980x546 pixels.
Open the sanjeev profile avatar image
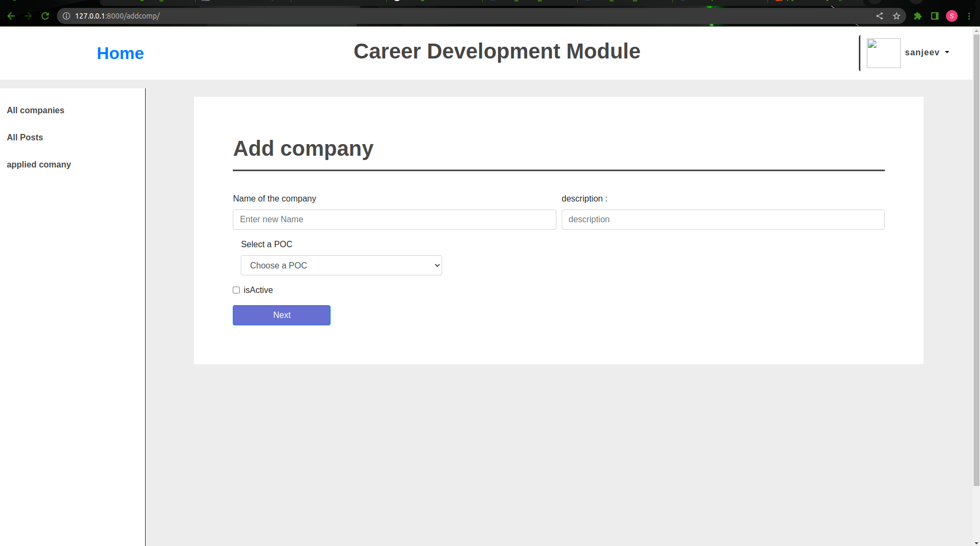click(x=883, y=53)
